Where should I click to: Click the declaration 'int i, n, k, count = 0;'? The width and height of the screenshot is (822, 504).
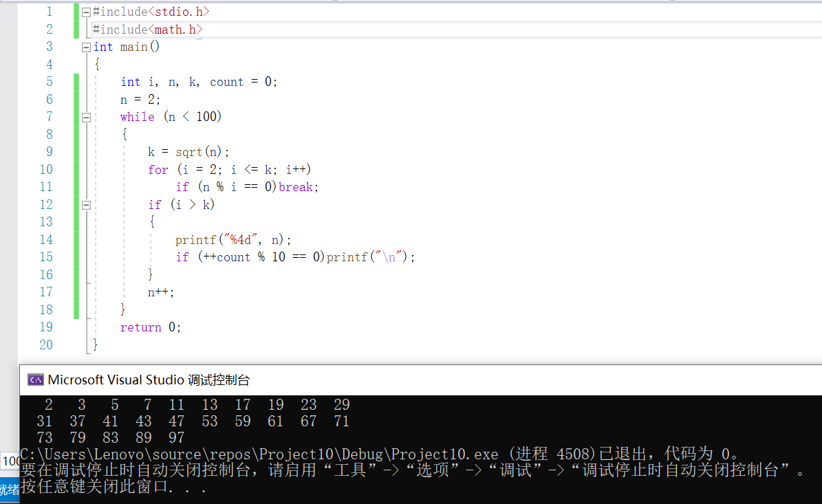point(199,82)
